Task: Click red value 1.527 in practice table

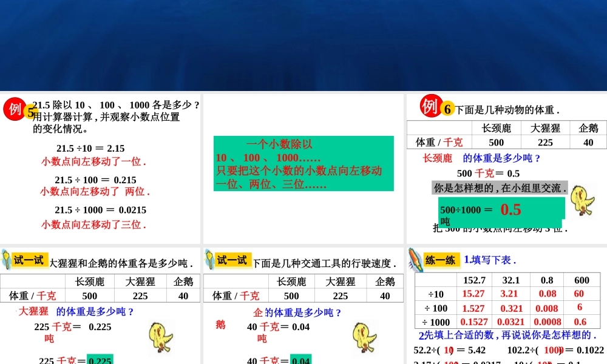Action: click(473, 308)
